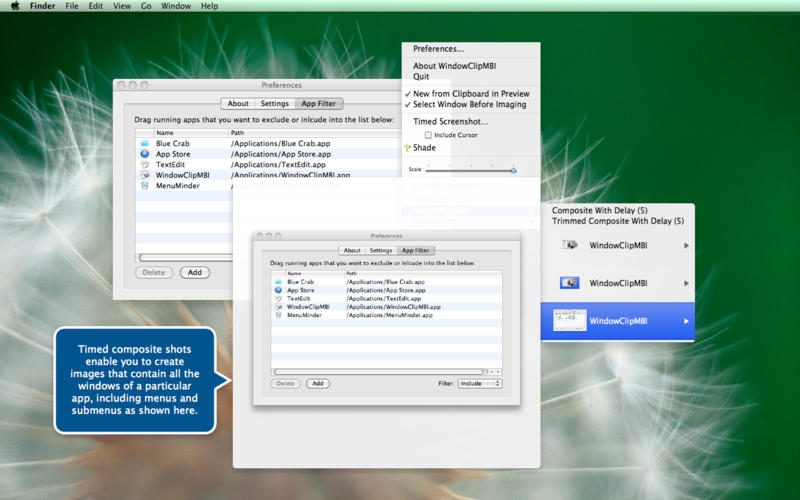
Task: Click WindowClipMBI row icon in back Preferences window
Action: [145, 175]
